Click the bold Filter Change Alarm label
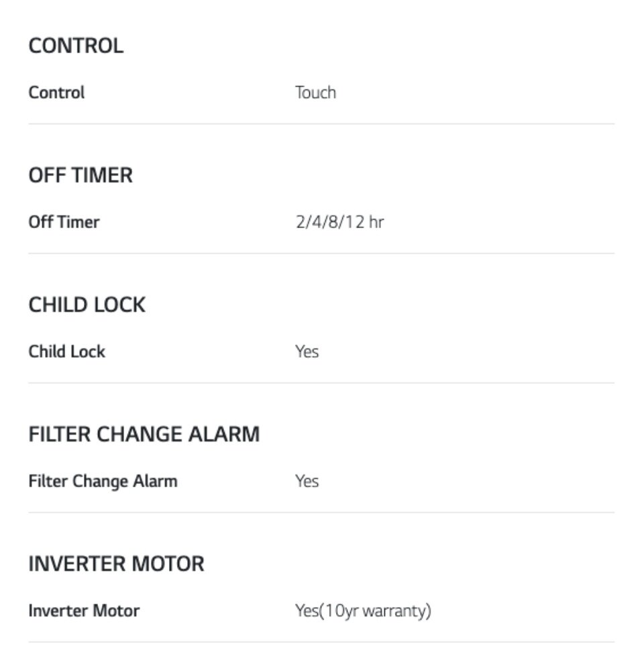Image resolution: width=644 pixels, height=671 pixels. [x=103, y=481]
